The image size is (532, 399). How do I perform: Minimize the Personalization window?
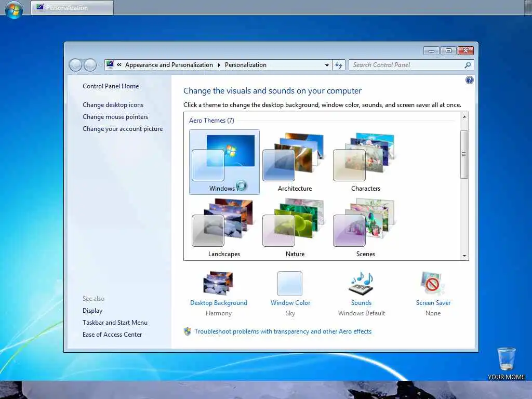coord(431,51)
